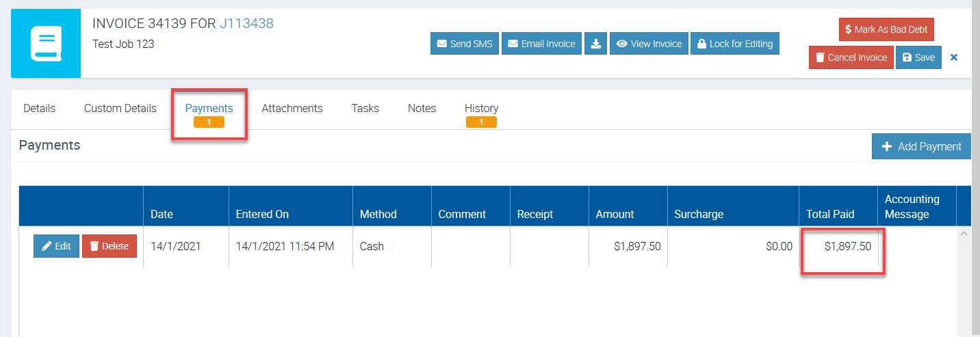Edit the cash payment row
This screenshot has height=337, width=980.
point(56,246)
